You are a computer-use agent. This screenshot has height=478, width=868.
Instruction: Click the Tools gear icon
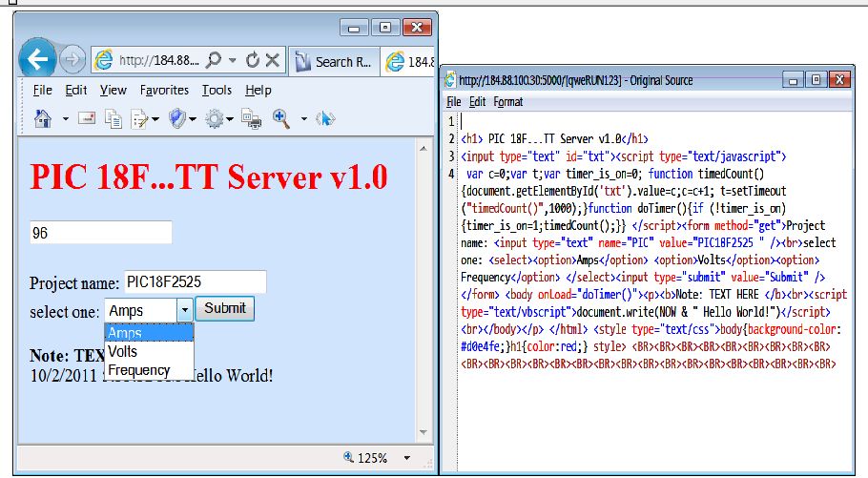coord(214,119)
